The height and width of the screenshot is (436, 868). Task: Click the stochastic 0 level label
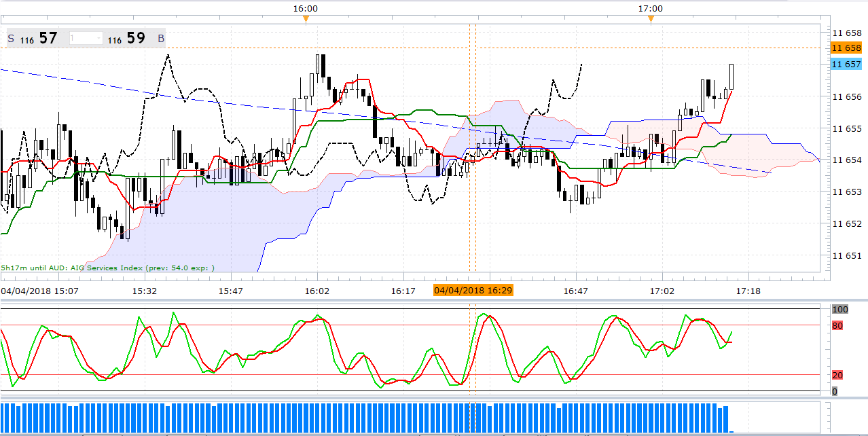pos(835,391)
